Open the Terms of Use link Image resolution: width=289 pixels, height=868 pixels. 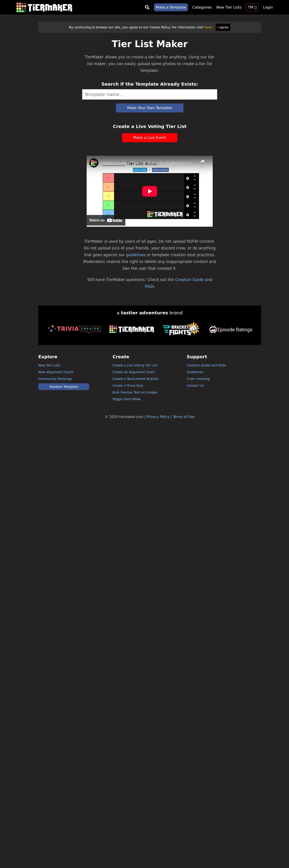click(x=184, y=417)
